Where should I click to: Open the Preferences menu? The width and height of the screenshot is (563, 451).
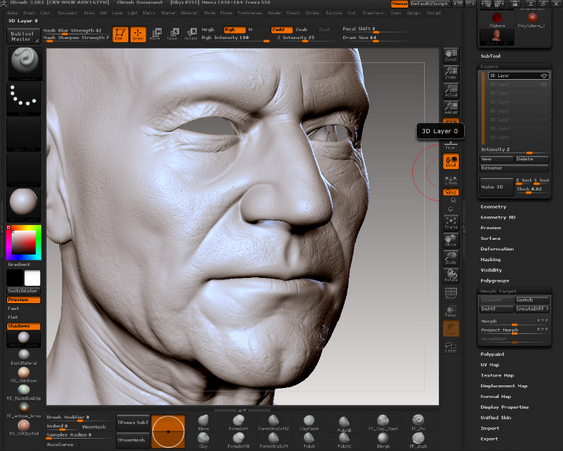coord(250,13)
